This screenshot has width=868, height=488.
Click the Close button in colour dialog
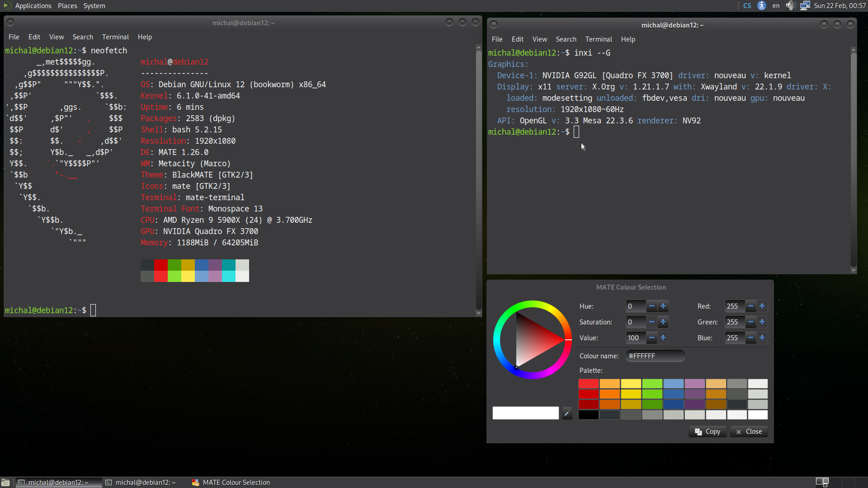(x=749, y=432)
